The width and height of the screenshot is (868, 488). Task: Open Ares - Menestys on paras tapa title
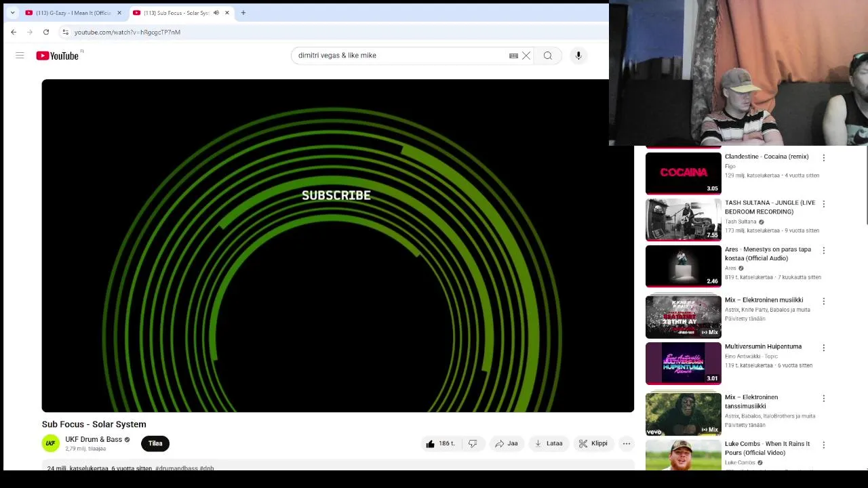768,253
